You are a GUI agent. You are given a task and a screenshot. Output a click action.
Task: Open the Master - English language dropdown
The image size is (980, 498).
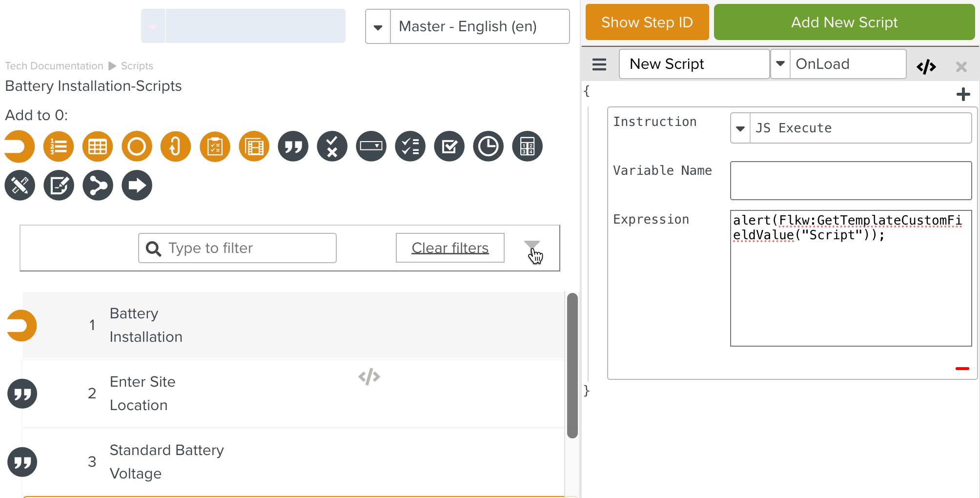[x=378, y=26]
